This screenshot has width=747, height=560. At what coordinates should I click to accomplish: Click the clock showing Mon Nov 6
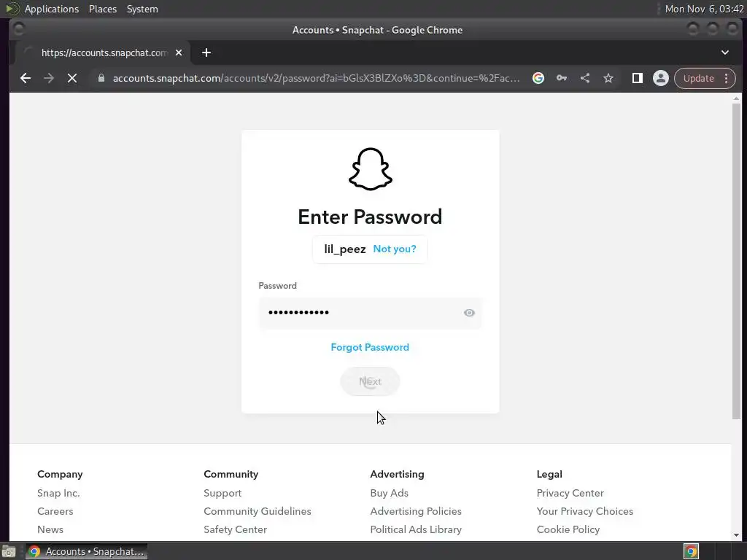pyautogui.click(x=704, y=9)
